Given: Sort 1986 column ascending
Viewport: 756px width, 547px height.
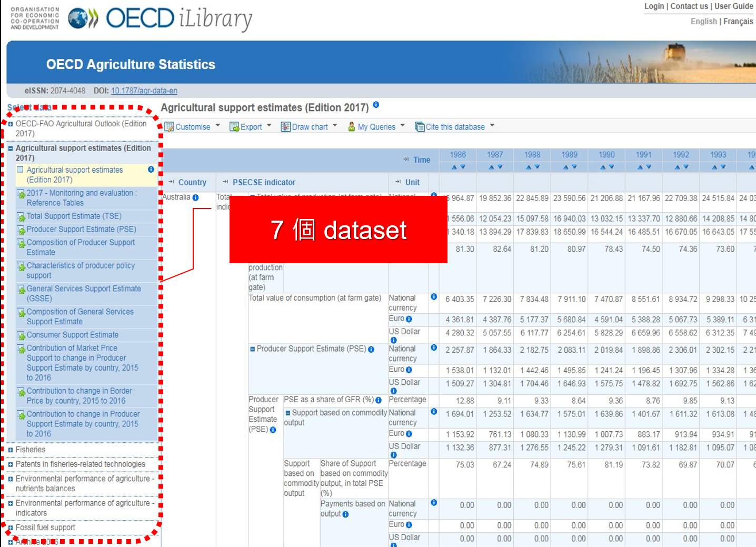Looking at the screenshot, I should pos(454,167).
